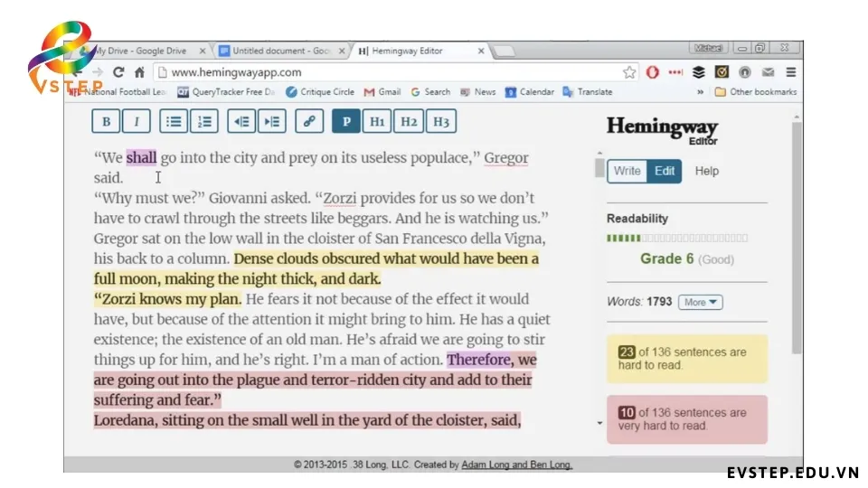Viewport: 868px width, 488px height.
Task: Decrease indent with outdent button
Action: coord(241,122)
